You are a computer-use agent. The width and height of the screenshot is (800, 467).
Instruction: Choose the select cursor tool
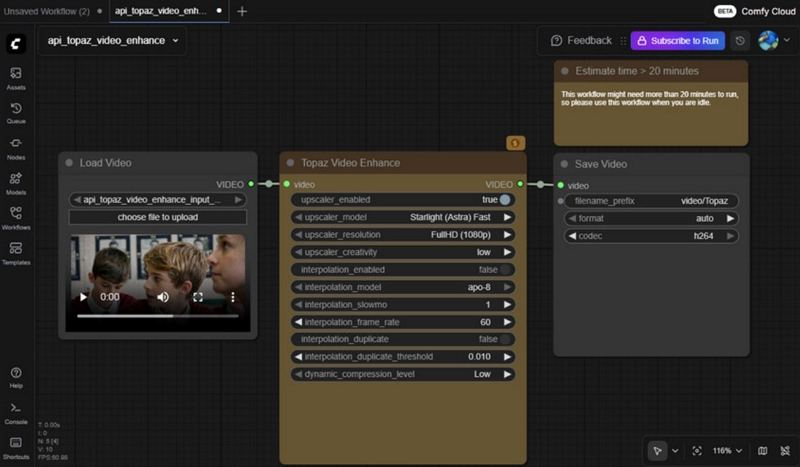tap(657, 451)
